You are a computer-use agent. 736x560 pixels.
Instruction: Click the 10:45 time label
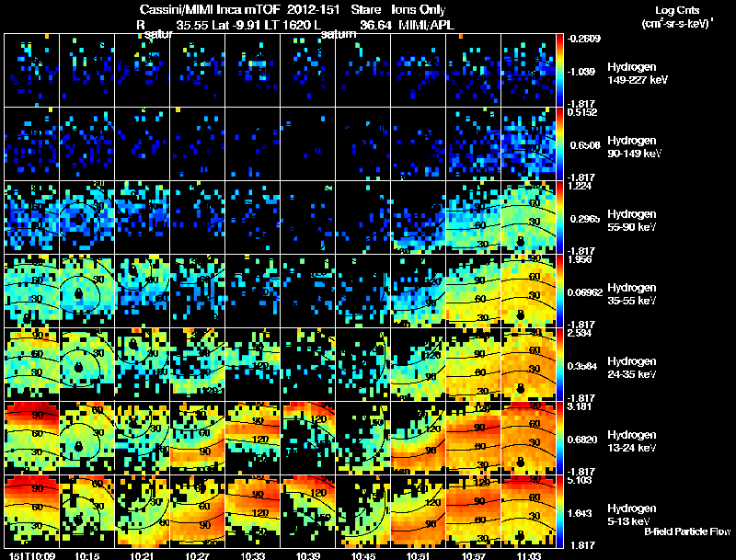pyautogui.click(x=363, y=555)
